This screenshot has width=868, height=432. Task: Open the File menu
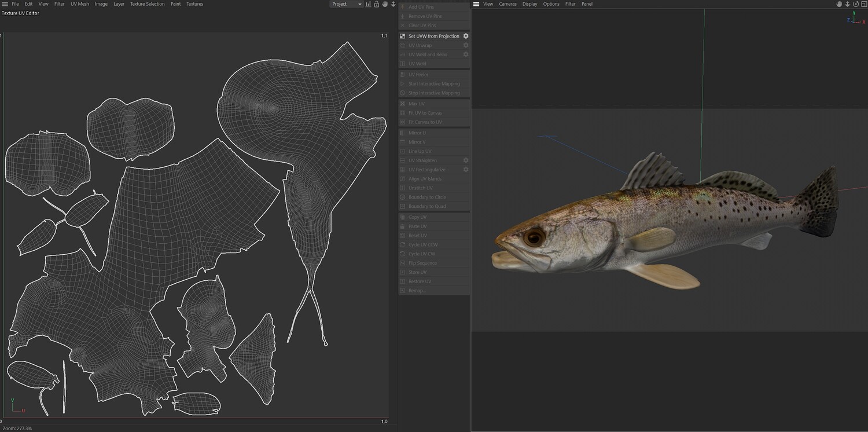(16, 4)
